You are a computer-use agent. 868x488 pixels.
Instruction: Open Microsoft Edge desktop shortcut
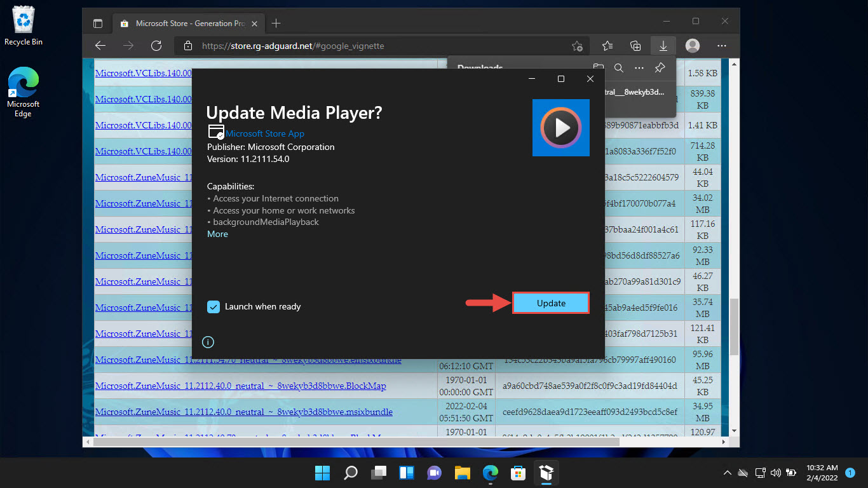click(x=23, y=93)
